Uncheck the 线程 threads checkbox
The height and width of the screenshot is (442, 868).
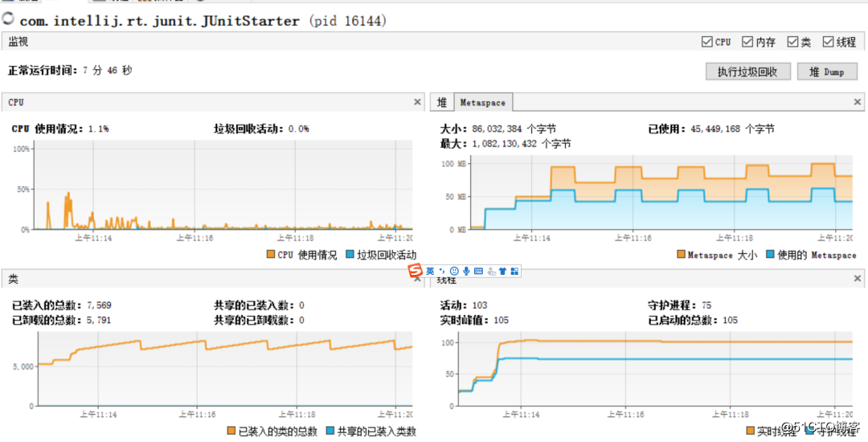tap(828, 42)
